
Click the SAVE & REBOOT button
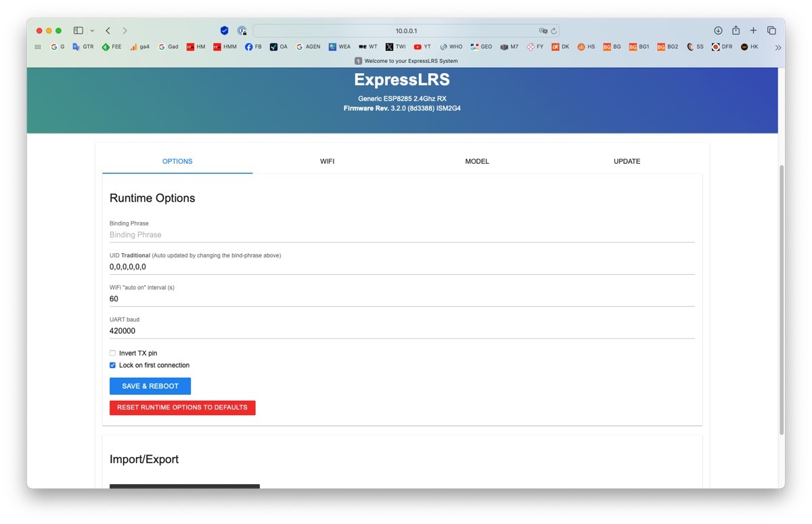click(x=150, y=386)
